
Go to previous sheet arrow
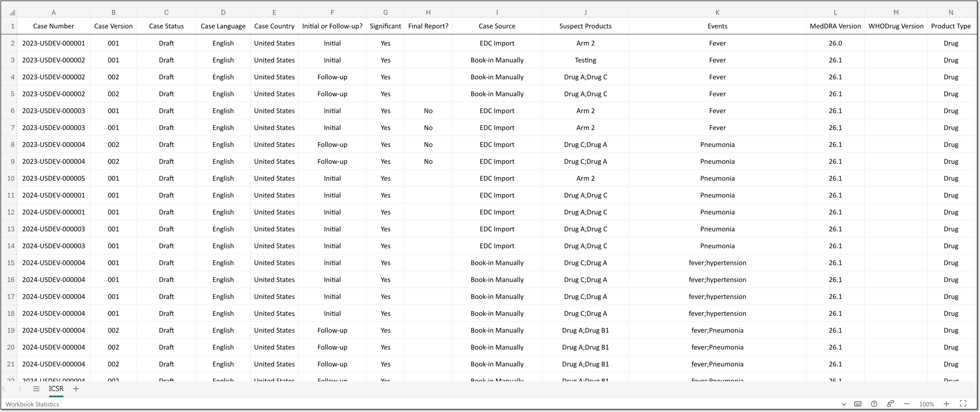4,389
